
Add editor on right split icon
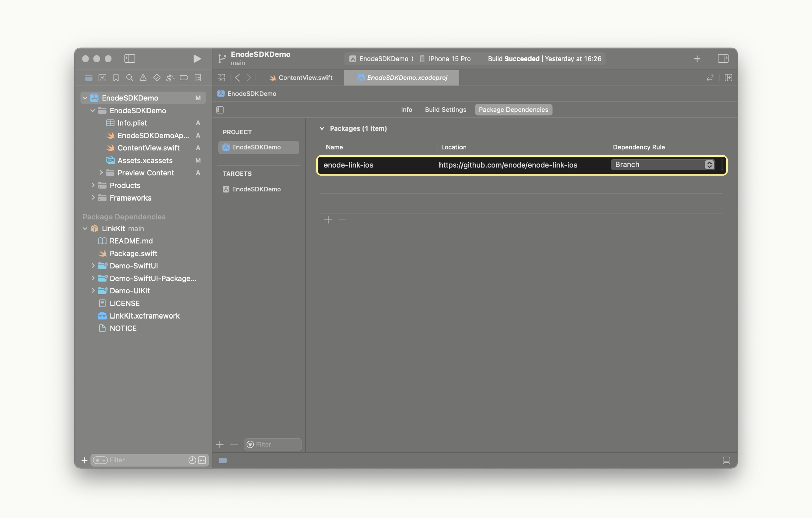point(728,78)
